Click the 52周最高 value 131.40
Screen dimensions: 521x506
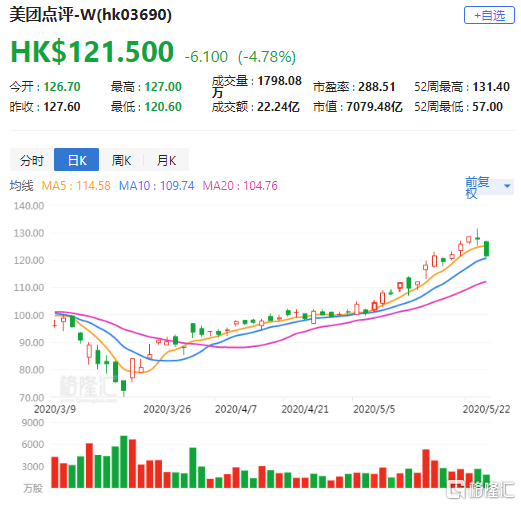coord(491,87)
